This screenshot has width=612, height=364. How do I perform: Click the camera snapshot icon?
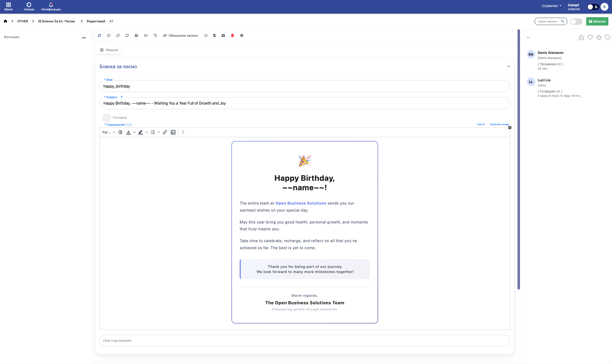click(x=223, y=36)
